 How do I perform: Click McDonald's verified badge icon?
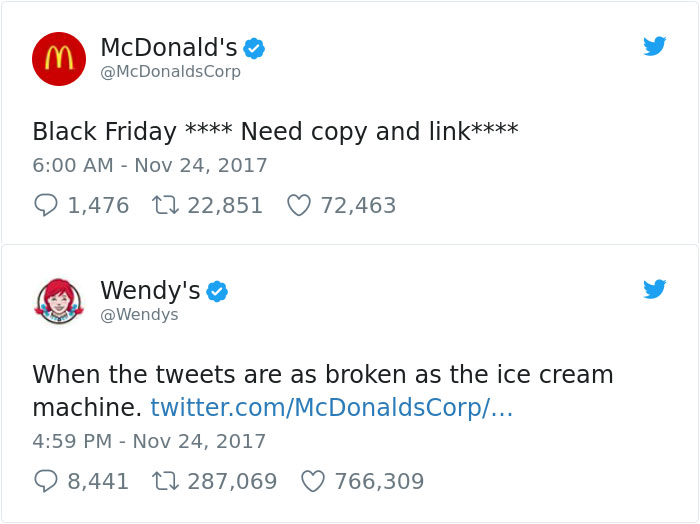254,48
